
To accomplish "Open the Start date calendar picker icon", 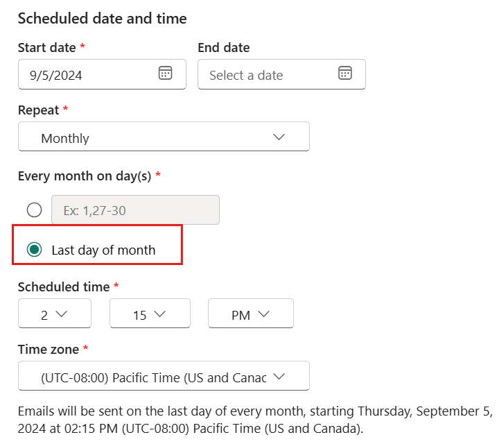I will (x=165, y=73).
